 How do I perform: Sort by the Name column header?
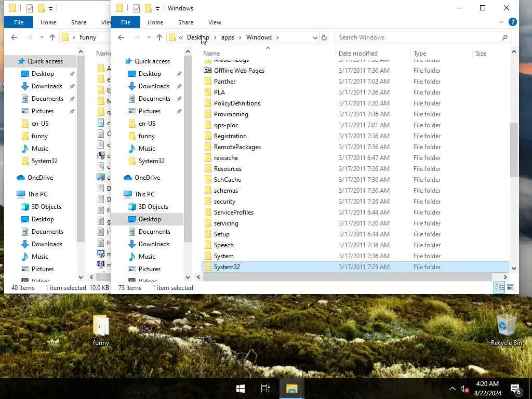click(211, 54)
